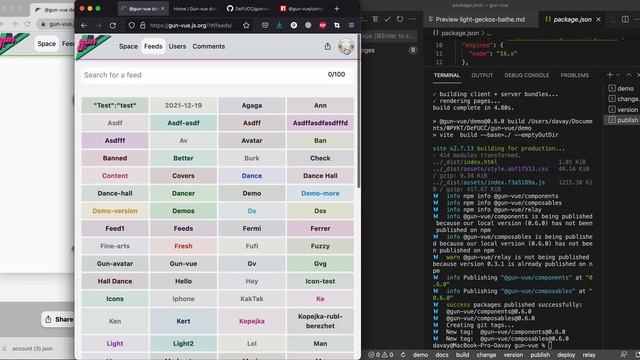Click the sync icon in VS Code status bar
This screenshot has height=360, width=640.
point(403,355)
